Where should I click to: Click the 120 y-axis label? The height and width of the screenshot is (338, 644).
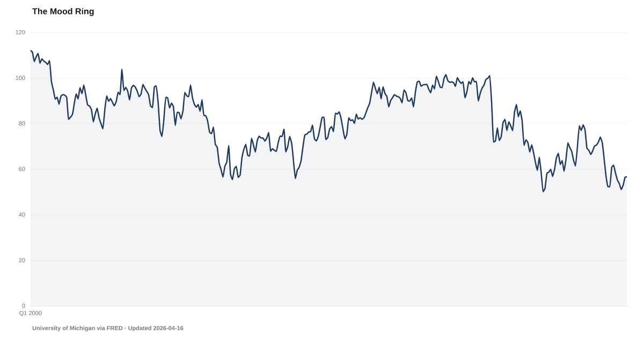[x=20, y=33]
